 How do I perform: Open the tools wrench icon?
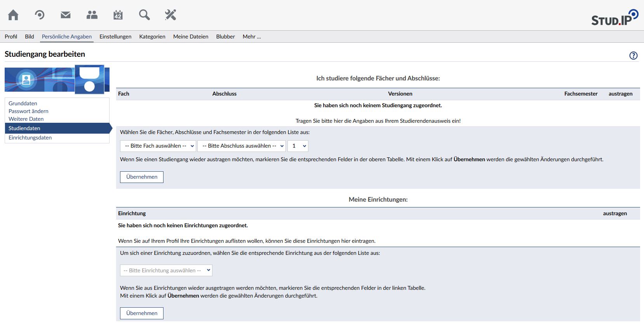tap(171, 15)
